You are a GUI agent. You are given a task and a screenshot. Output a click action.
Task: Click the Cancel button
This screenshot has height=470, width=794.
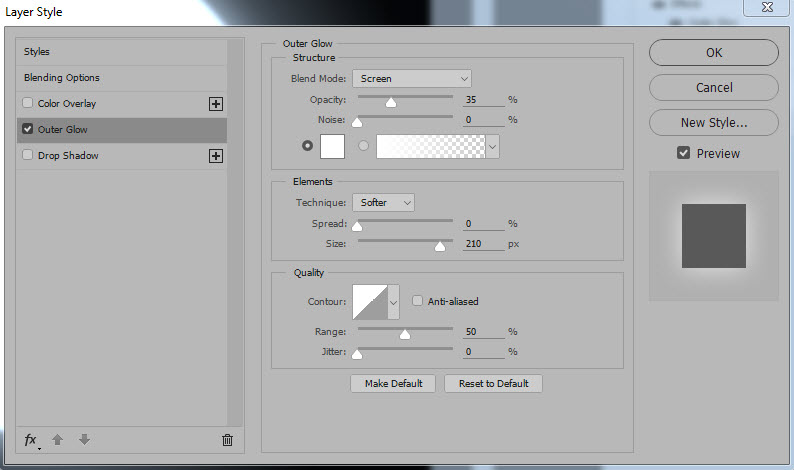(x=713, y=88)
